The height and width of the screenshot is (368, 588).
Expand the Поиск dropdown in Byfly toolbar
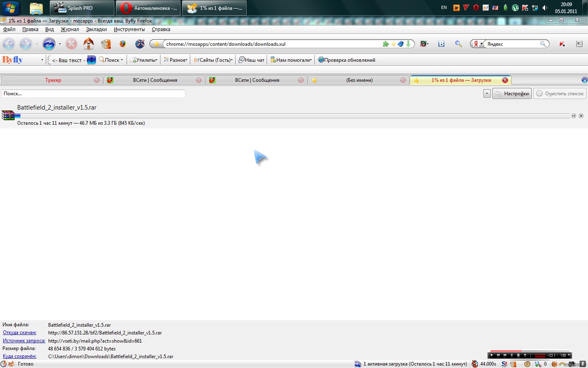122,60
